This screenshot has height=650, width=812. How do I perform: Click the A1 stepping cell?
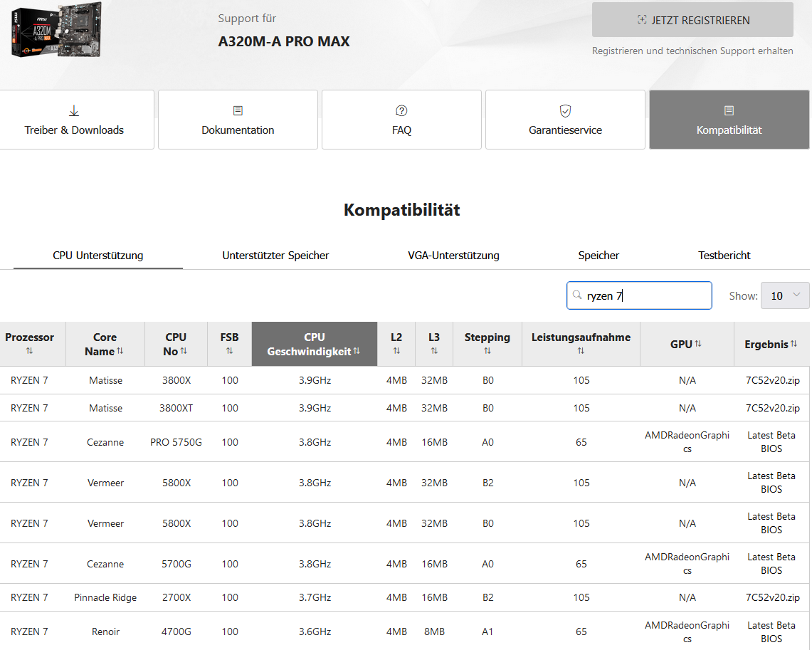coord(487,632)
